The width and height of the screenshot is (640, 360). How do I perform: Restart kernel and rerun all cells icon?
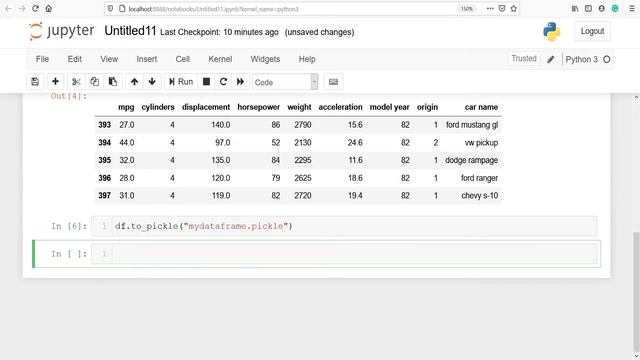[240, 82]
